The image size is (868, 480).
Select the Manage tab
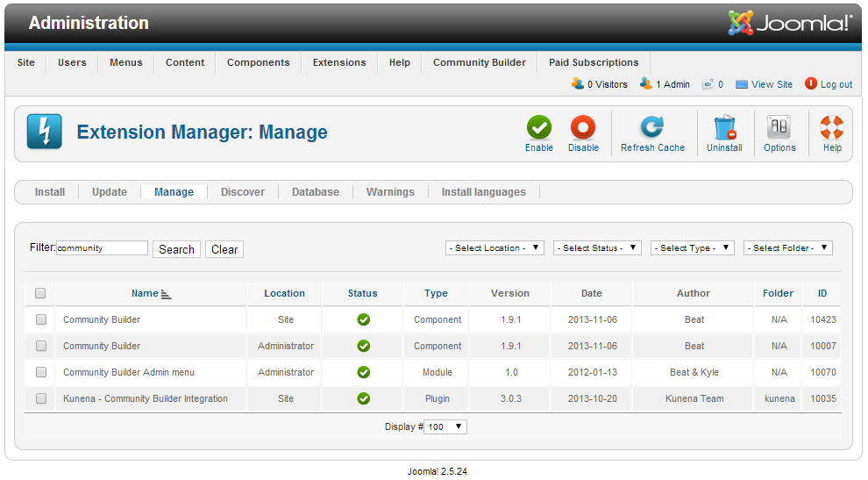174,192
